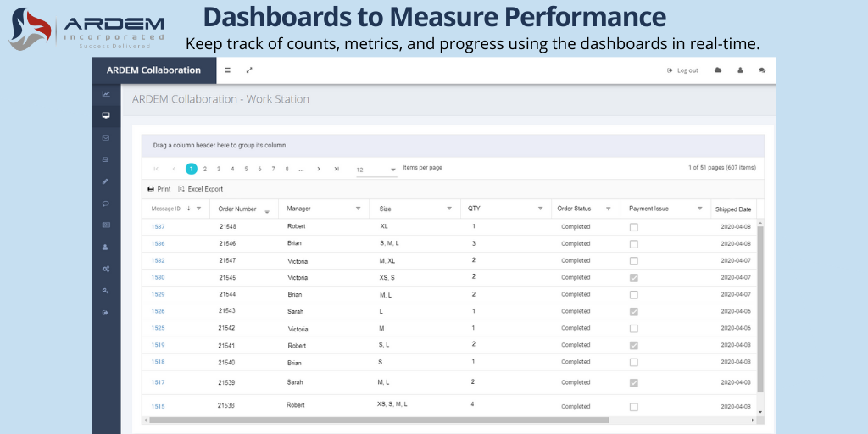Click the horizontal scrollbar under the table
Image resolution: width=868 pixels, height=434 pixels.
375,420
